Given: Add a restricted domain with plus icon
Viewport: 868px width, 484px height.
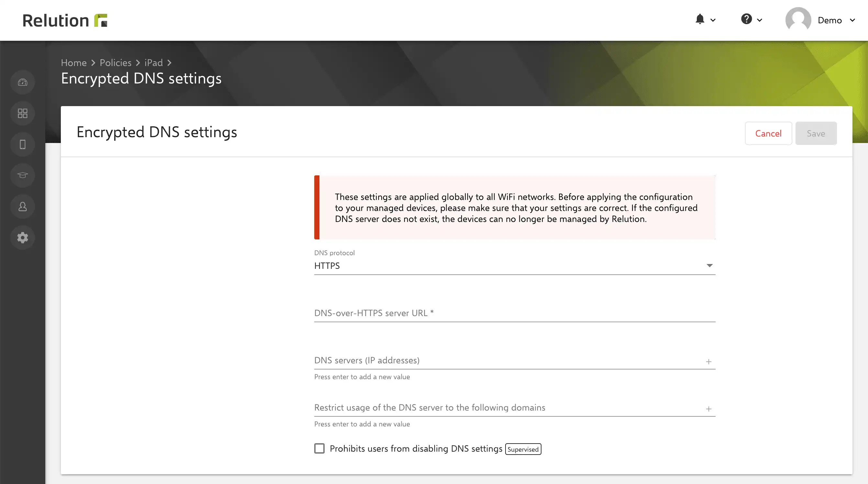Looking at the screenshot, I should (x=709, y=409).
